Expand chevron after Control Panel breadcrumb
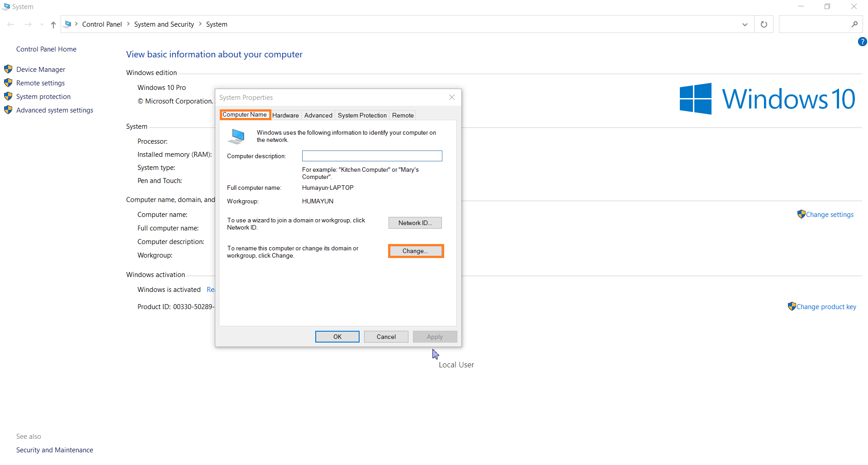868x465 pixels. point(128,24)
